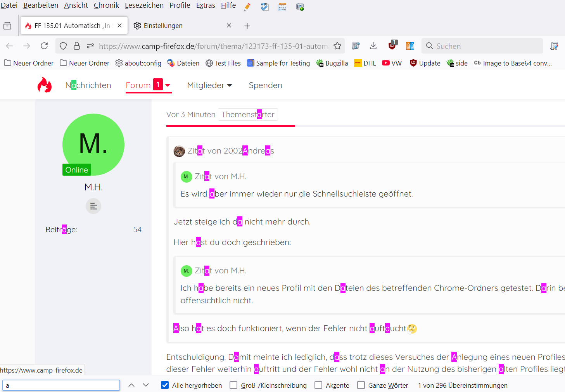Open the Lesezeichen menu

tap(144, 5)
